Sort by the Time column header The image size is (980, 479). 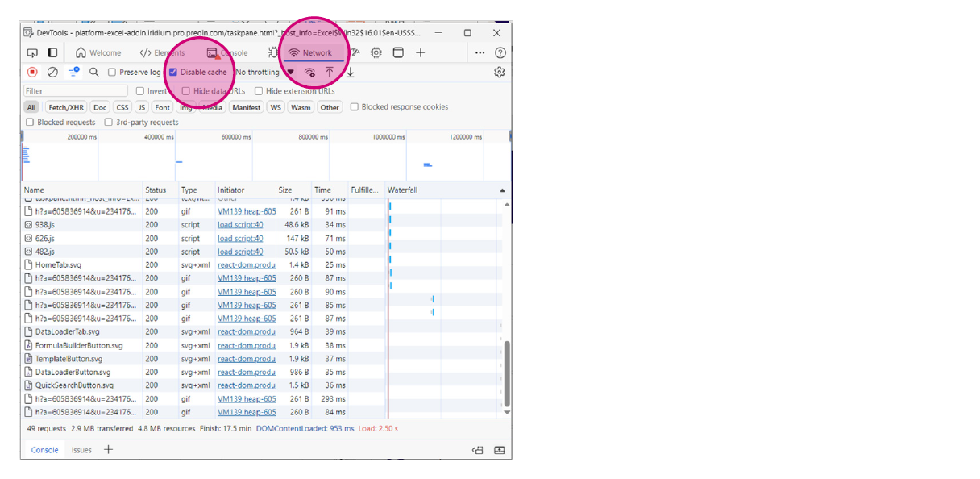coord(329,190)
